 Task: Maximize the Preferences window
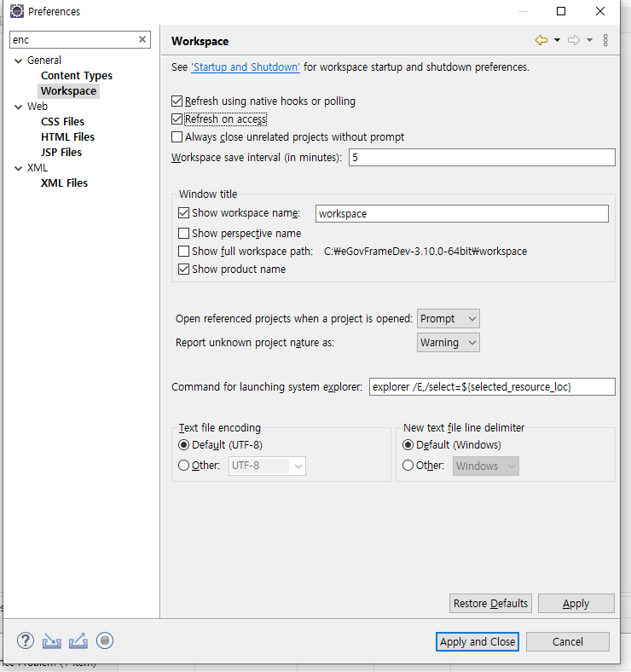pos(561,11)
